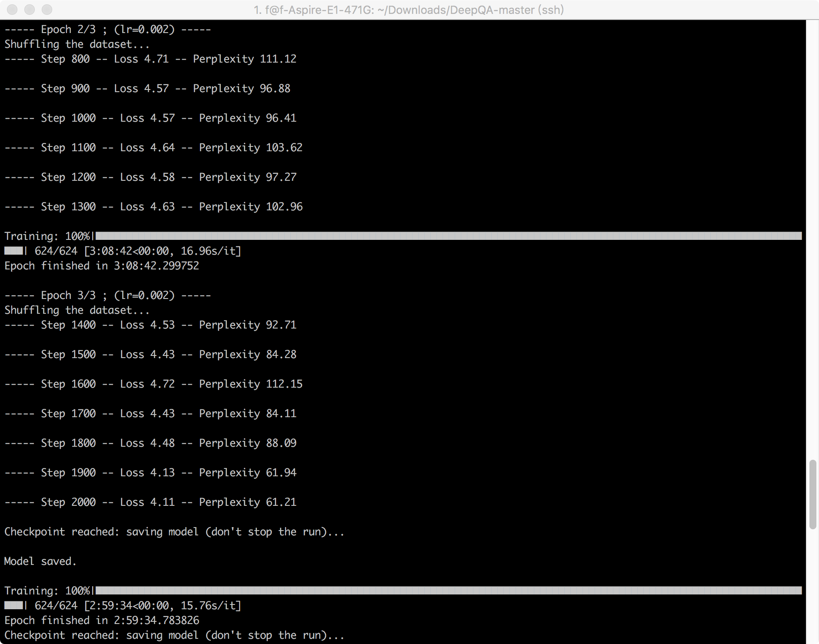Click 'Shuffling the dataset...' under Epoch 2/3
This screenshot has height=644, width=819.
(77, 44)
